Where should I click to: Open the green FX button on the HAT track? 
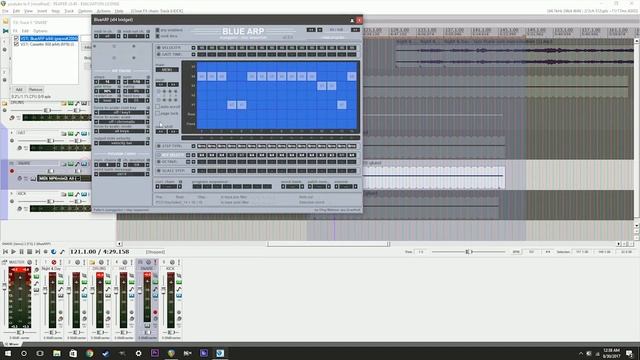tap(71, 133)
